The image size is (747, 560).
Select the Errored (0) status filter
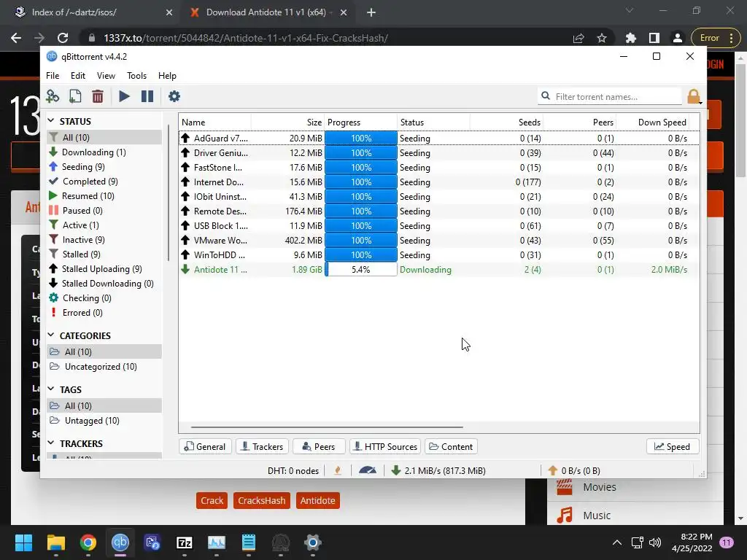pyautogui.click(x=104, y=313)
